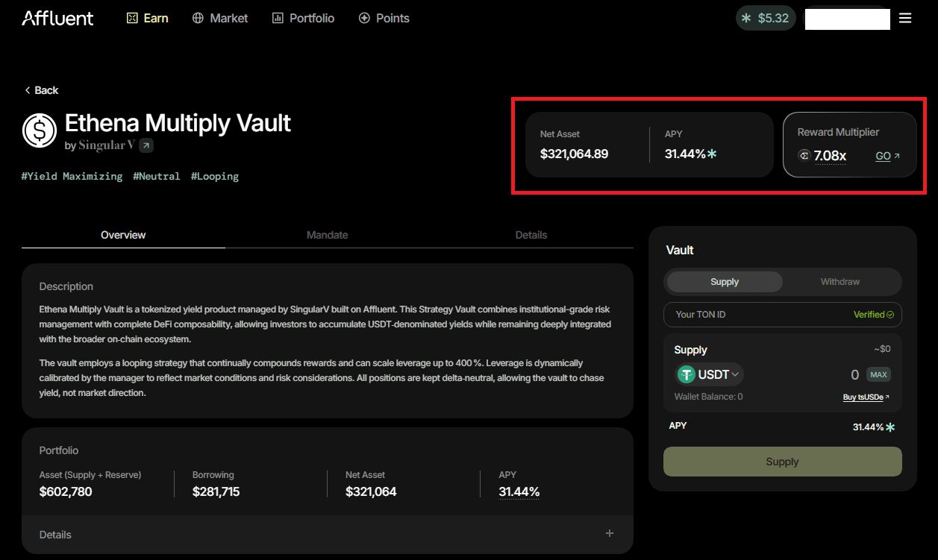This screenshot has width=938, height=560.
Task: Open the Market page
Action: [x=220, y=18]
